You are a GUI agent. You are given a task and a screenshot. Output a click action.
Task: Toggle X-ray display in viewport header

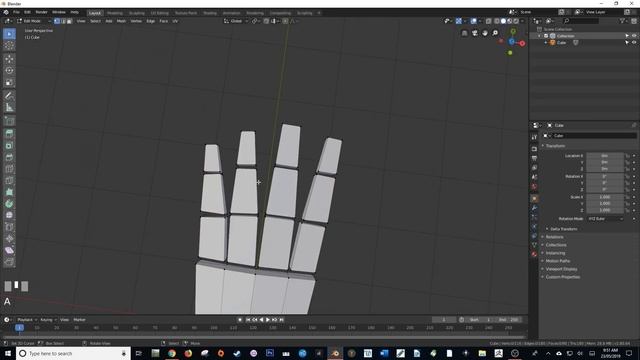[489, 21]
